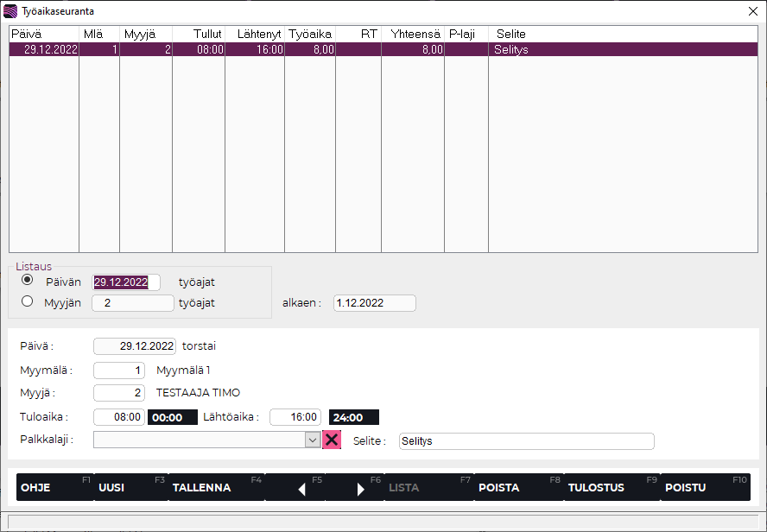Select the 29.12.2022 row in table
The height and width of the screenshot is (532, 767).
pyautogui.click(x=259, y=50)
